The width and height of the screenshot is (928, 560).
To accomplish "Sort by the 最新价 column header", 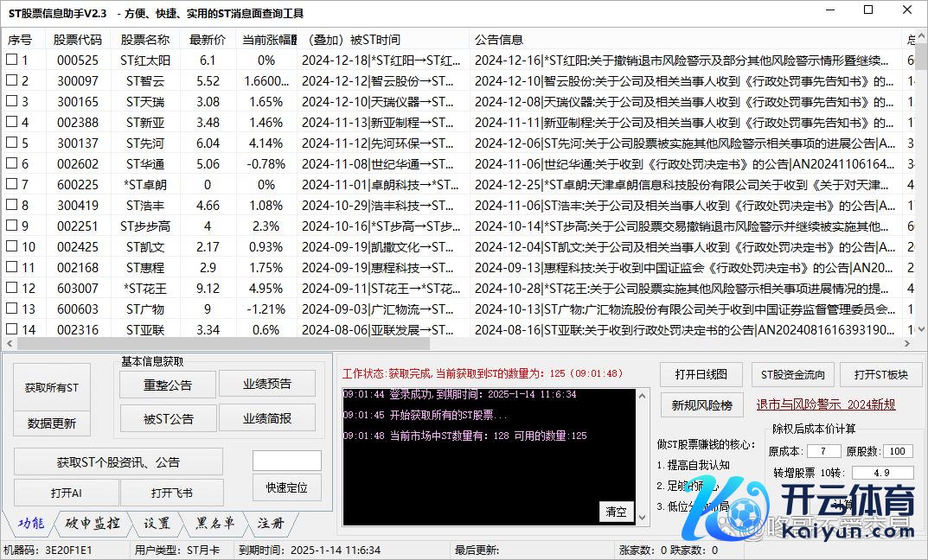I will click(208, 40).
